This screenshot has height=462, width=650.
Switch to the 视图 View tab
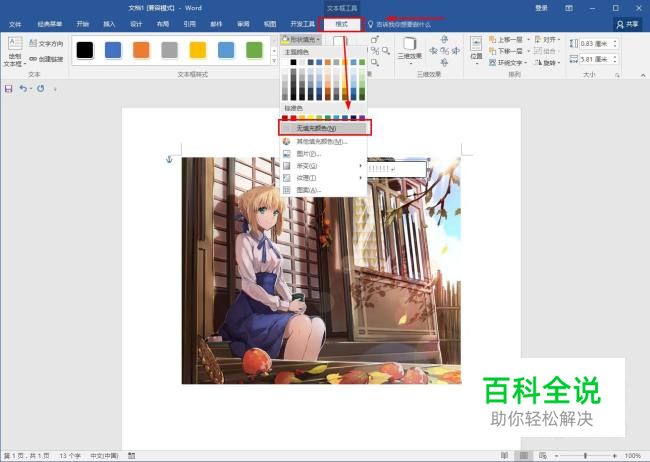(x=270, y=24)
